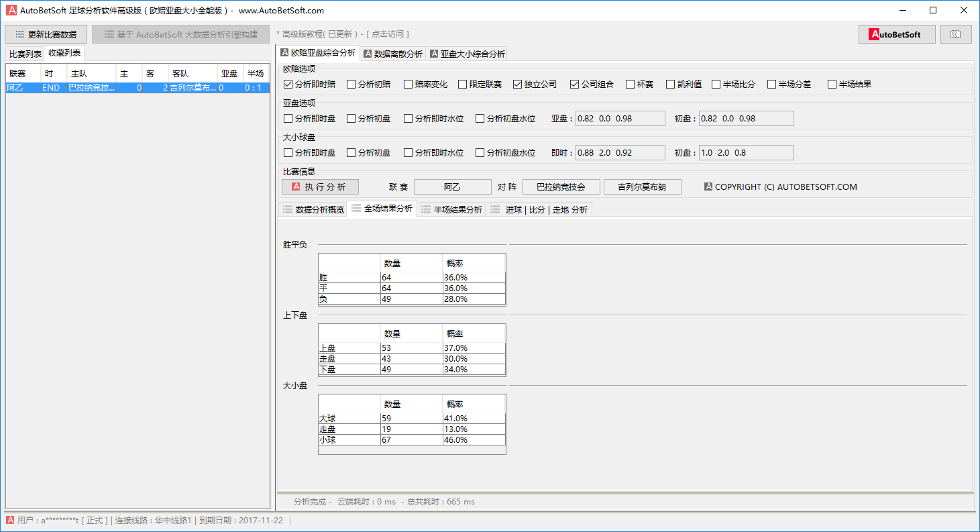
Task: Click the 亚盘选项 初盘 value field
Action: tap(747, 119)
